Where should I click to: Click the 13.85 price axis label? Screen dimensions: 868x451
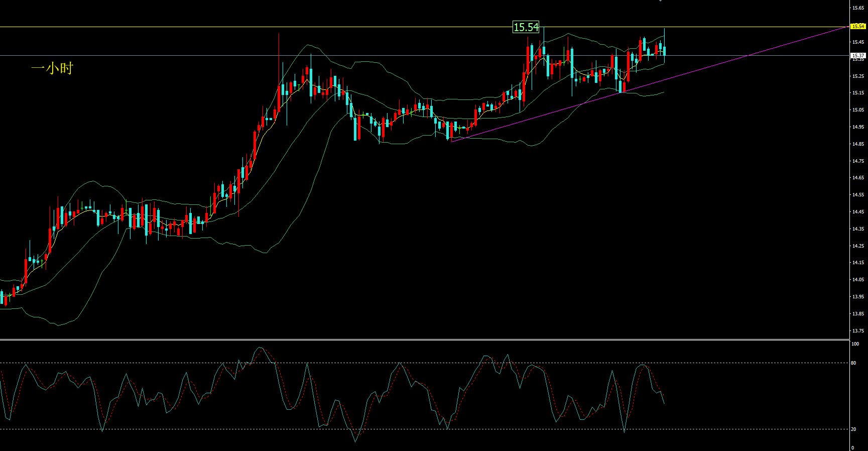[858, 314]
